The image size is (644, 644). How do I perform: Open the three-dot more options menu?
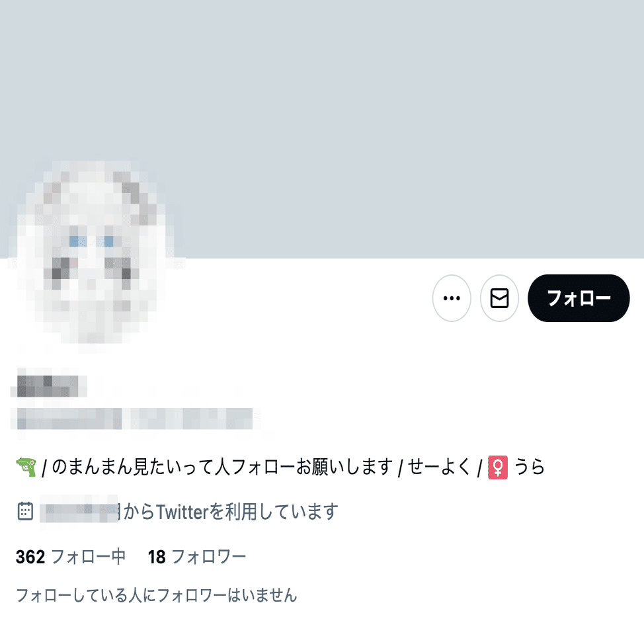click(x=452, y=298)
